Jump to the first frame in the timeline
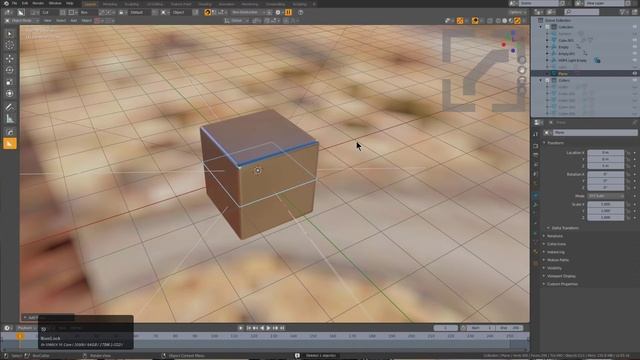This screenshot has width=640, height=360. pyautogui.click(x=249, y=328)
